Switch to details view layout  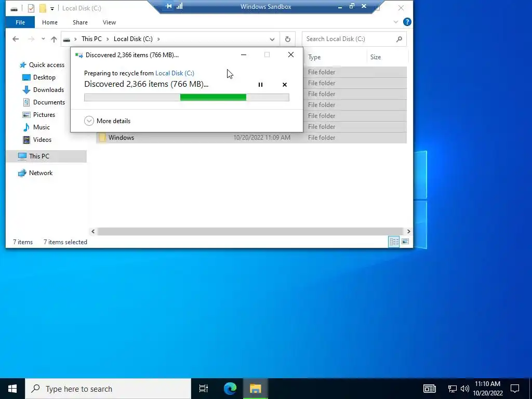pyautogui.click(x=394, y=242)
